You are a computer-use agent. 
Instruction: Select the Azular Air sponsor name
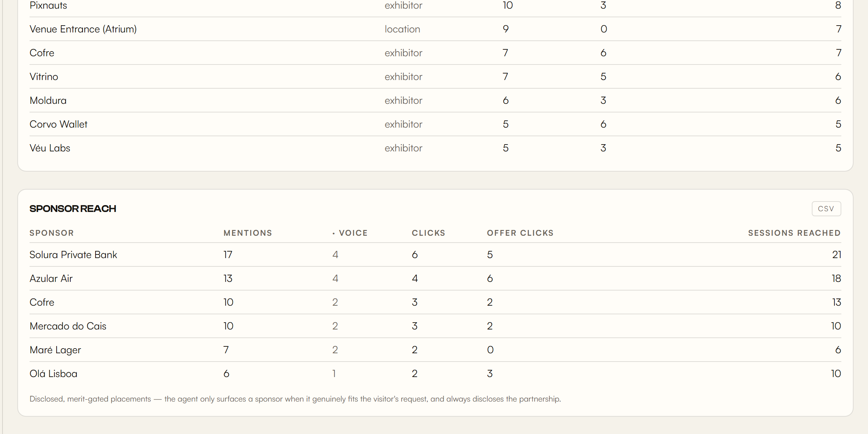(51, 279)
